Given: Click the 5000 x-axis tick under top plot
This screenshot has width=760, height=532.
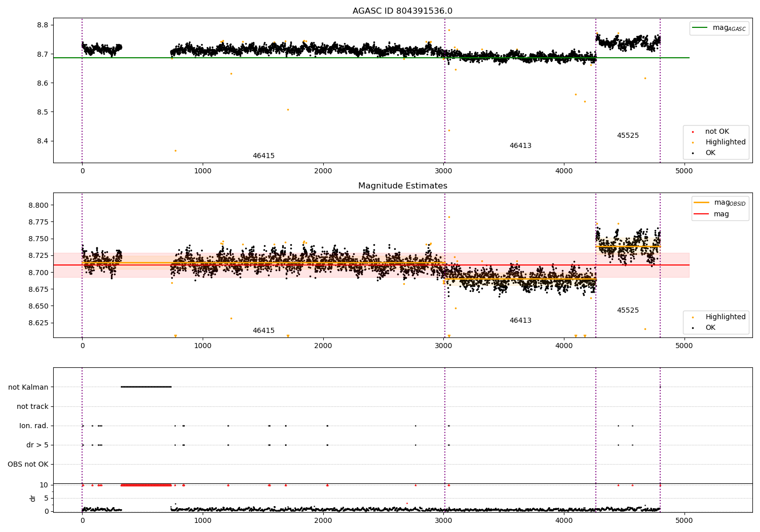Looking at the screenshot, I should (685, 171).
